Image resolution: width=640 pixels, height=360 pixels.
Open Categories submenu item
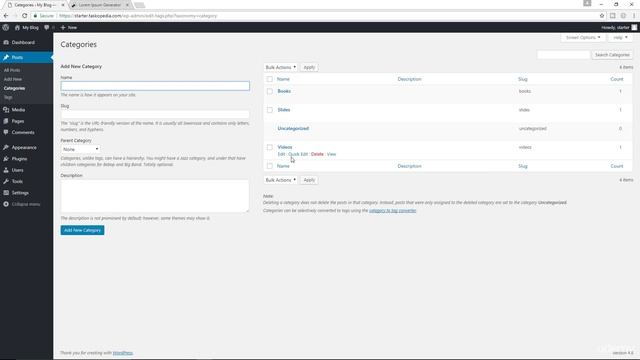14,88
